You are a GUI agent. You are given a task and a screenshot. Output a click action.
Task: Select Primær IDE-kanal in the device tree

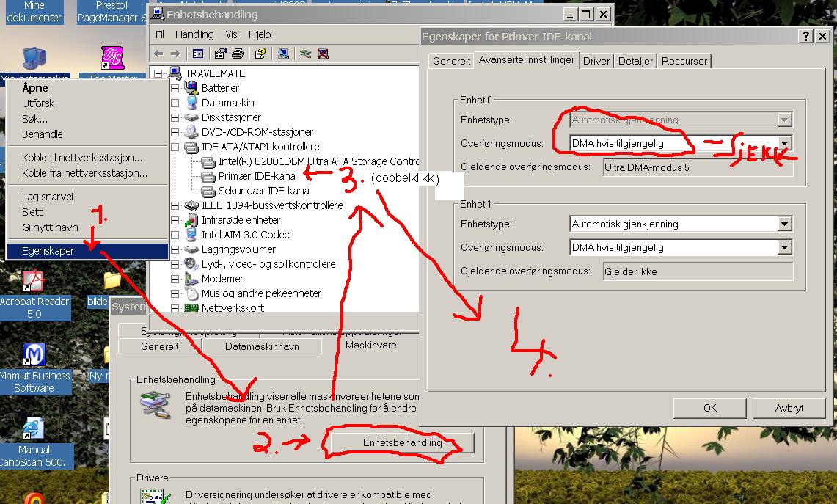coord(257,176)
